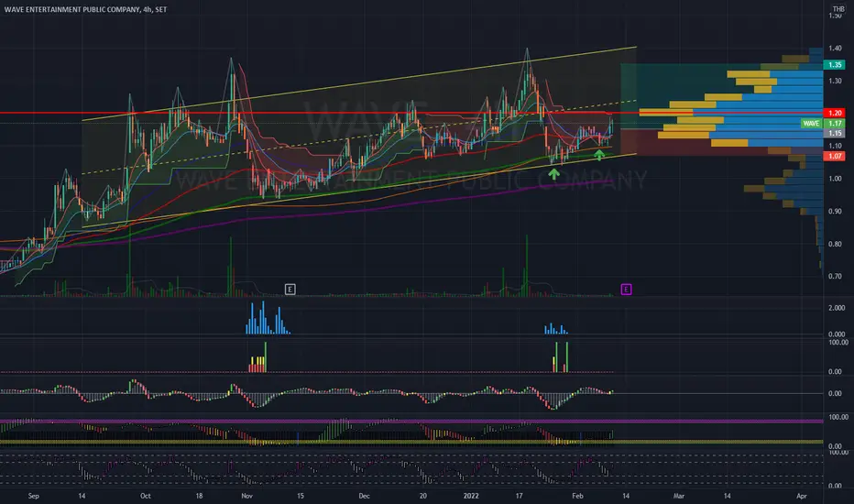Select the red 1.20 price level label
Screen dimensions: 854x504
835,113
